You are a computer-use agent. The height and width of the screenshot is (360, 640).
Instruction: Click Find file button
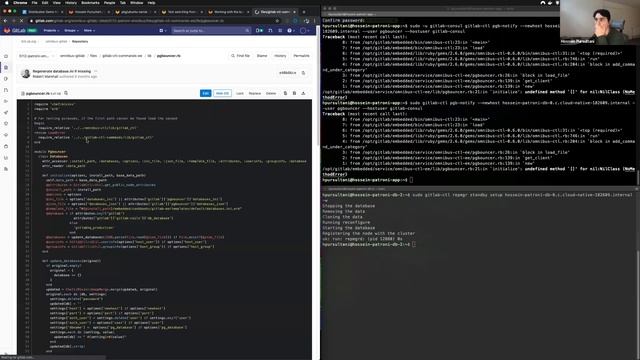pos(240,56)
